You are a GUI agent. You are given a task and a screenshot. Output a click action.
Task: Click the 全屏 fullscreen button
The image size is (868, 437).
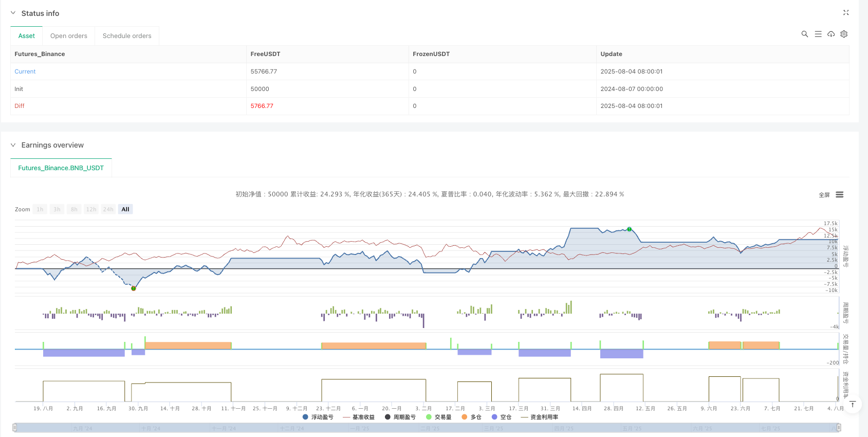(x=824, y=195)
